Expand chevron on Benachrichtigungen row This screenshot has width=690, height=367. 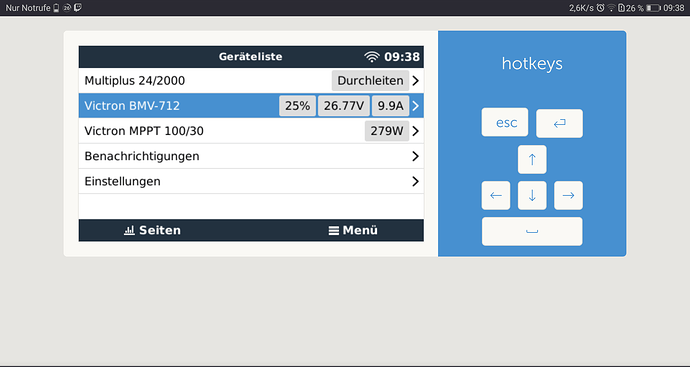click(x=415, y=156)
